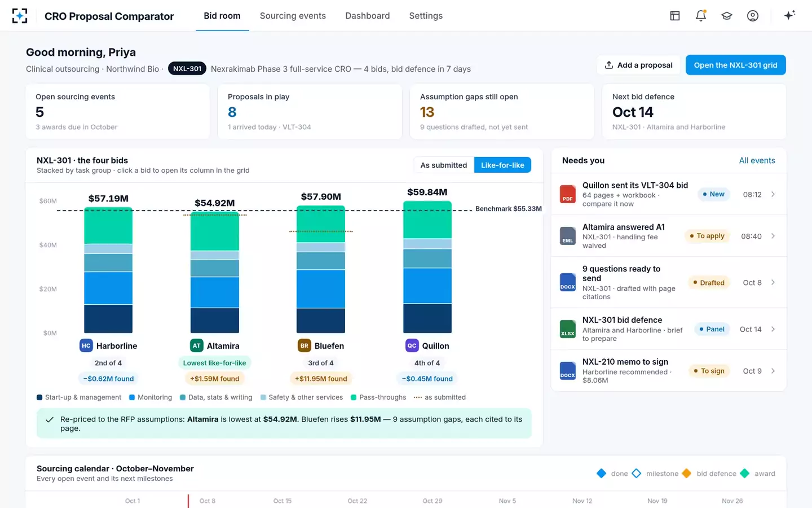Go to the Sourcing events tab
Viewport: 812px width, 508px height.
pyautogui.click(x=293, y=16)
